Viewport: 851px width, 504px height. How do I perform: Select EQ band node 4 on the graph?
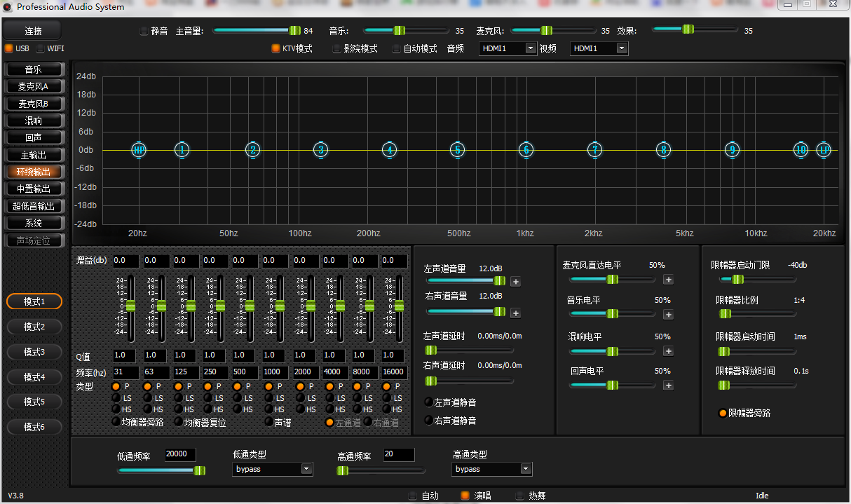click(x=390, y=150)
